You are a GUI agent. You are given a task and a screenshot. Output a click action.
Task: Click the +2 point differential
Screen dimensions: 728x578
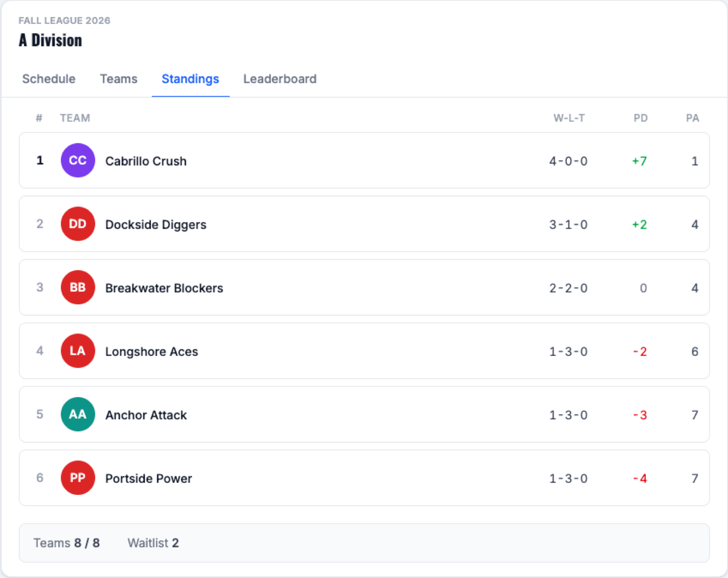(x=640, y=225)
